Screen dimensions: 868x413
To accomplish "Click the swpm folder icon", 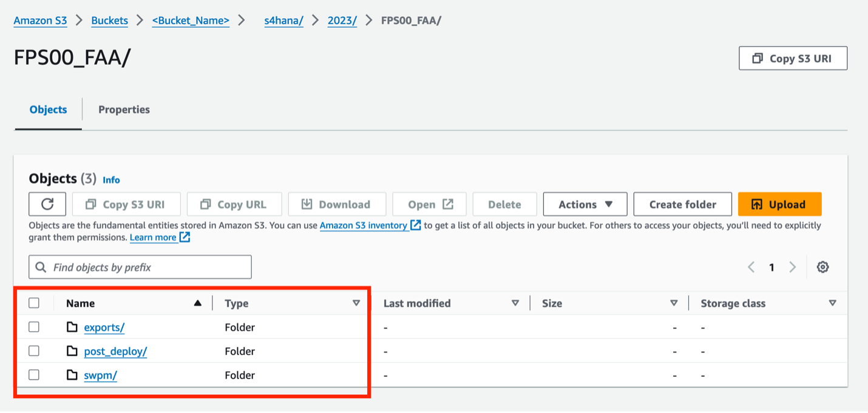I will click(72, 375).
